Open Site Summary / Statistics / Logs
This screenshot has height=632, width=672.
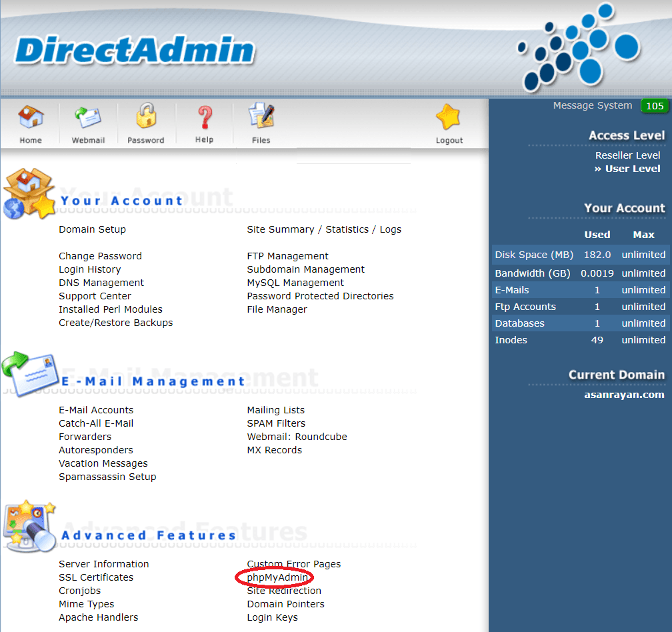[324, 229]
